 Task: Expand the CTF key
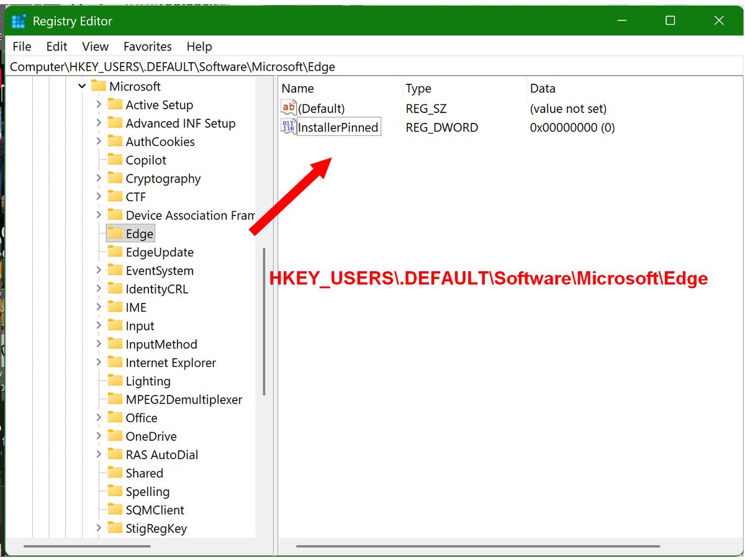(x=99, y=197)
